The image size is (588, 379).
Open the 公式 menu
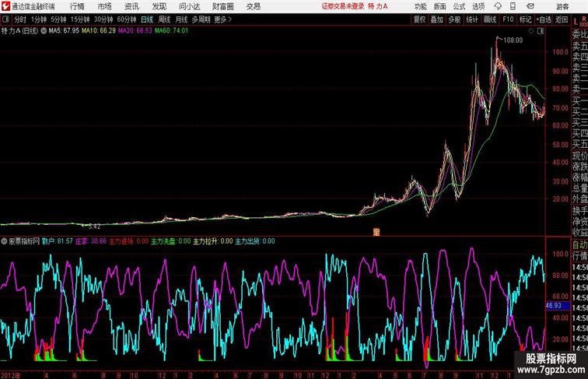click(x=460, y=6)
